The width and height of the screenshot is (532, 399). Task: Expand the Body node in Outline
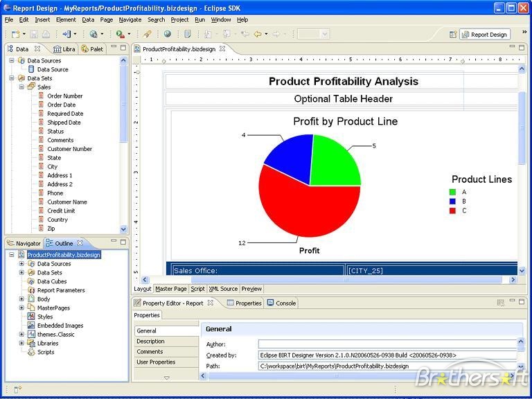point(21,299)
